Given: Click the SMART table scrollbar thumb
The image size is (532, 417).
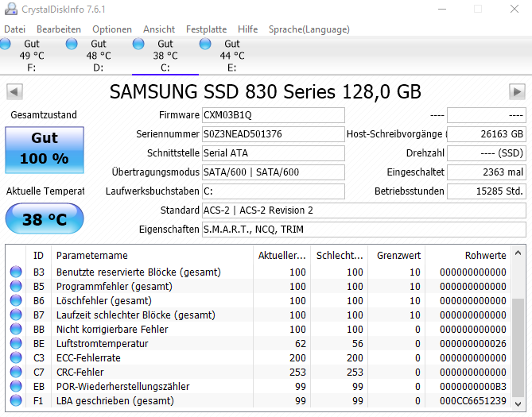Looking at the screenshot, I should pyautogui.click(x=518, y=347).
